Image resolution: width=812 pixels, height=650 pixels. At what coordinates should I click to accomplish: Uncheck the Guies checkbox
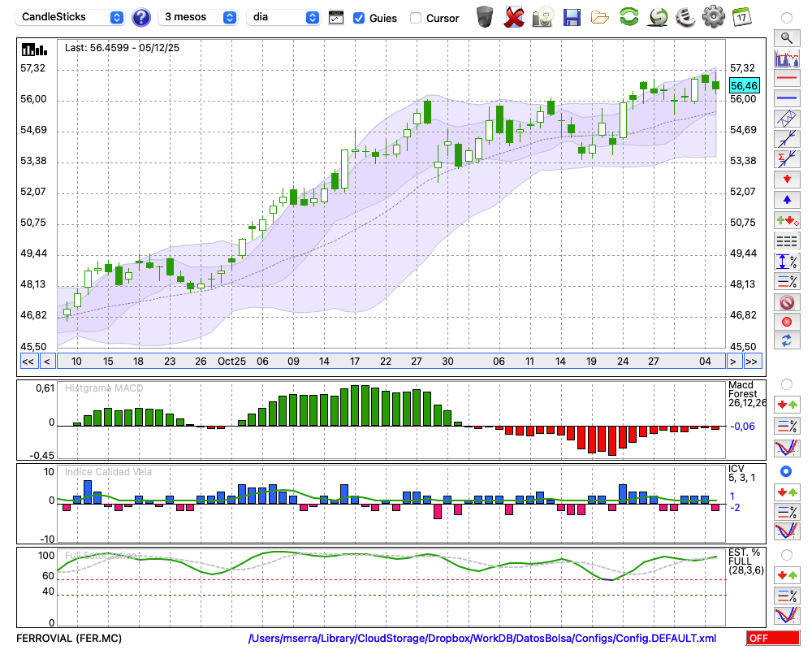(x=358, y=18)
